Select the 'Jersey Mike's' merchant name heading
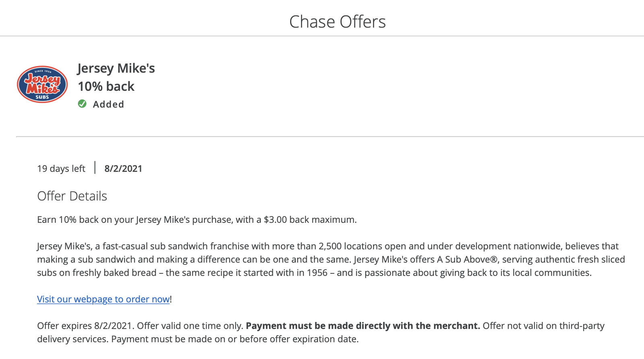This screenshot has height=359, width=644. [116, 68]
